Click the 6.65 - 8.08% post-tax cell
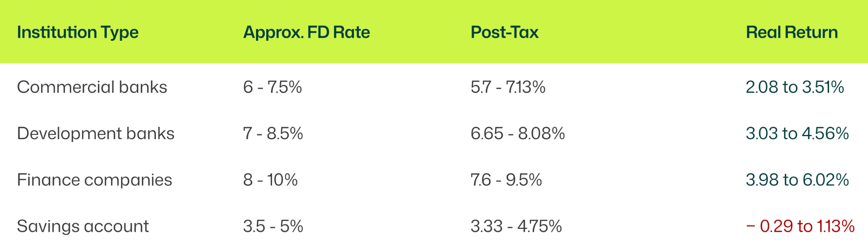The image size is (868, 249). [517, 134]
